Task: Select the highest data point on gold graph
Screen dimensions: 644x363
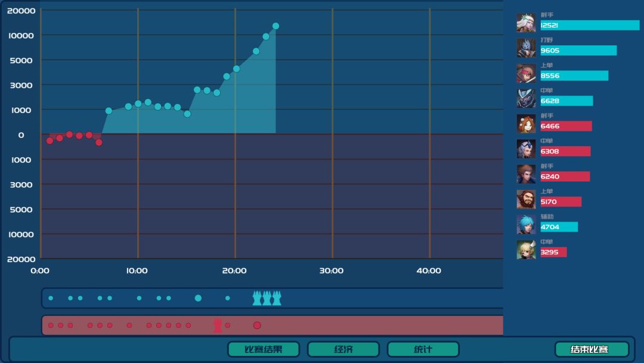Action: (275, 26)
